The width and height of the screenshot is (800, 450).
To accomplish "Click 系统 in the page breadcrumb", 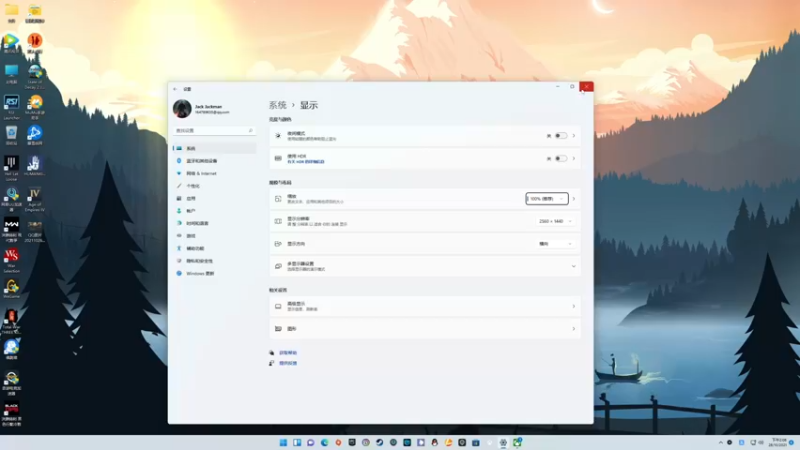I will pyautogui.click(x=278, y=105).
